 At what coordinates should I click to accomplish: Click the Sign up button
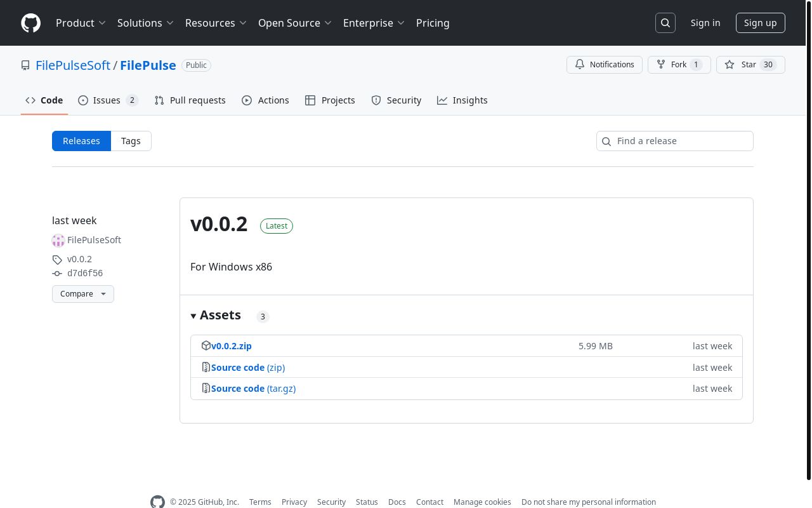pyautogui.click(x=760, y=22)
